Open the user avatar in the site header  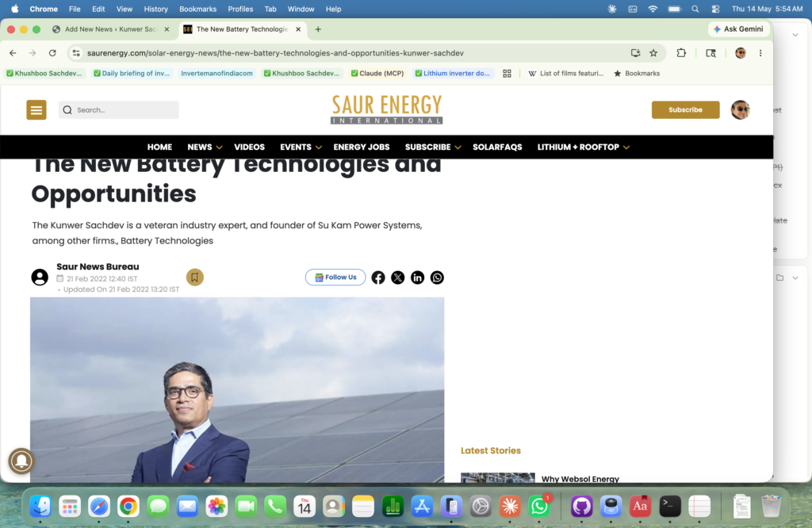tap(740, 109)
